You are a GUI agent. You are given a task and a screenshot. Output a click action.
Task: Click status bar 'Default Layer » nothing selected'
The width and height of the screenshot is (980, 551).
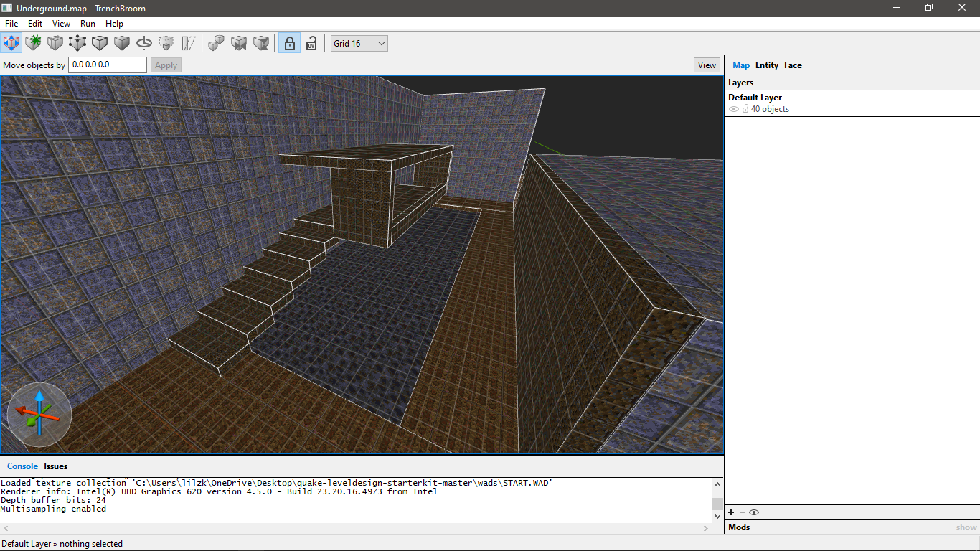[x=62, y=544]
